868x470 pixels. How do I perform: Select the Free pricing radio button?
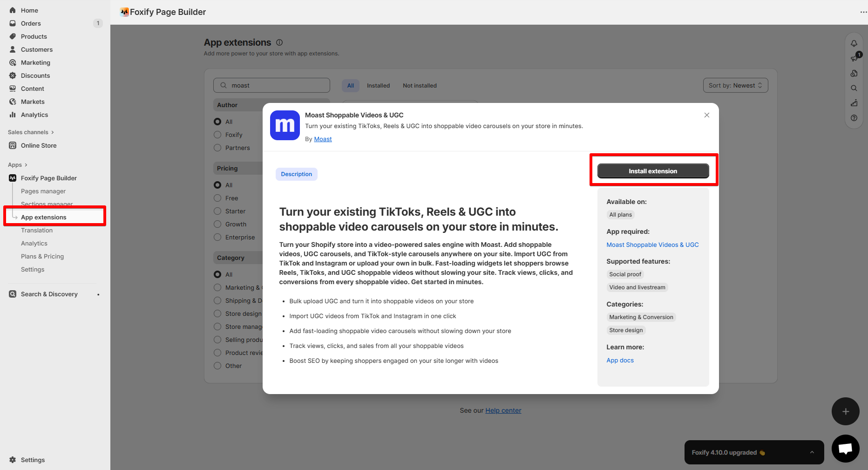217,198
